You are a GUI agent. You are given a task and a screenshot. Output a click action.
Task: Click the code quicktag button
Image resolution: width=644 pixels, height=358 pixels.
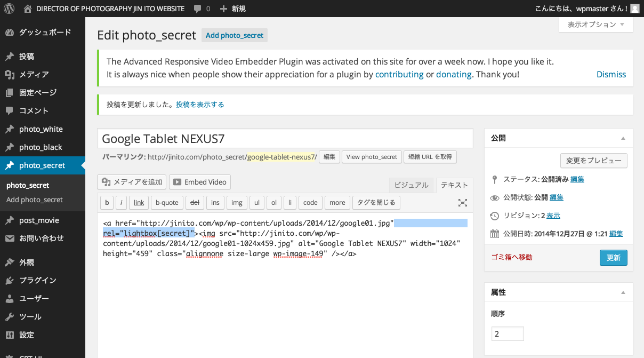(310, 202)
